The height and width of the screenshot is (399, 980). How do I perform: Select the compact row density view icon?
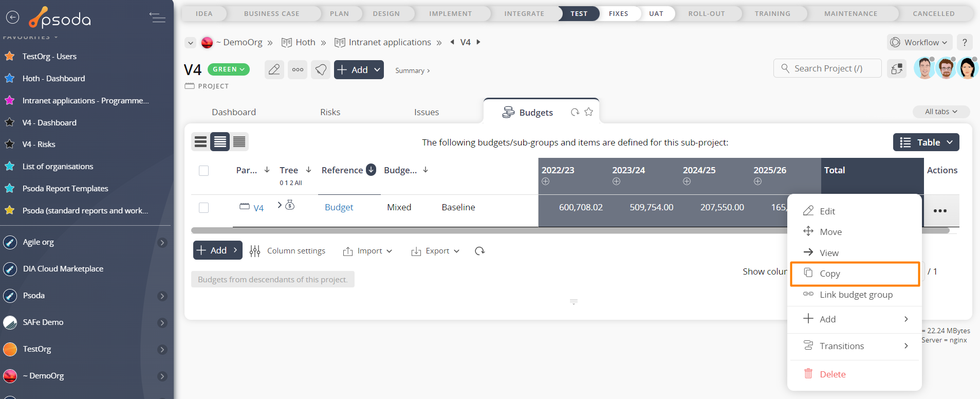(201, 141)
